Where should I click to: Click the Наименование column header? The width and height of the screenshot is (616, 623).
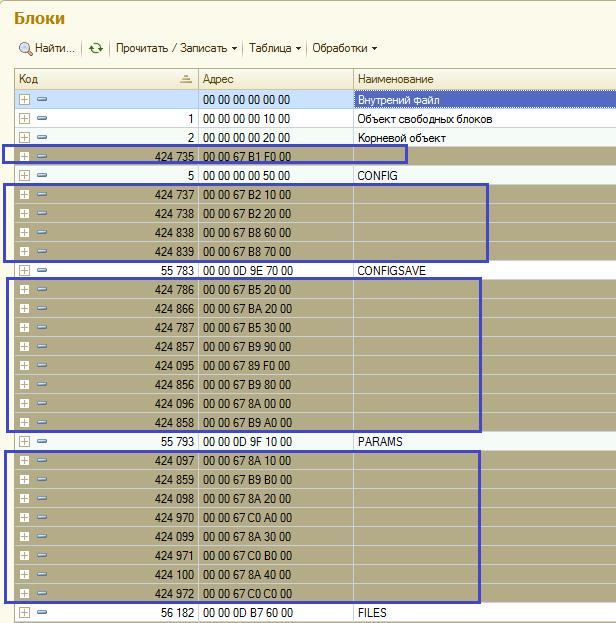pyautogui.click(x=484, y=79)
